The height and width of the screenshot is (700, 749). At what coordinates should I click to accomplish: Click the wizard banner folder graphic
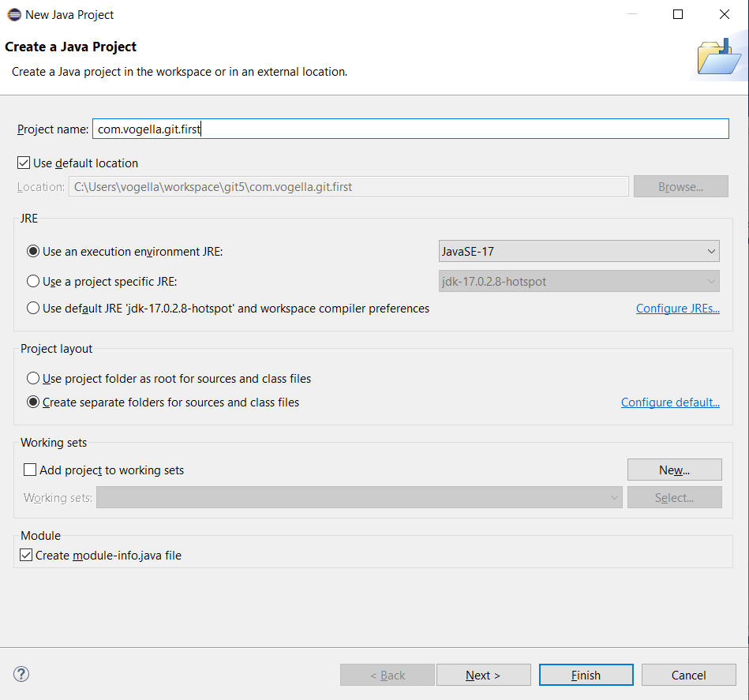(x=719, y=58)
